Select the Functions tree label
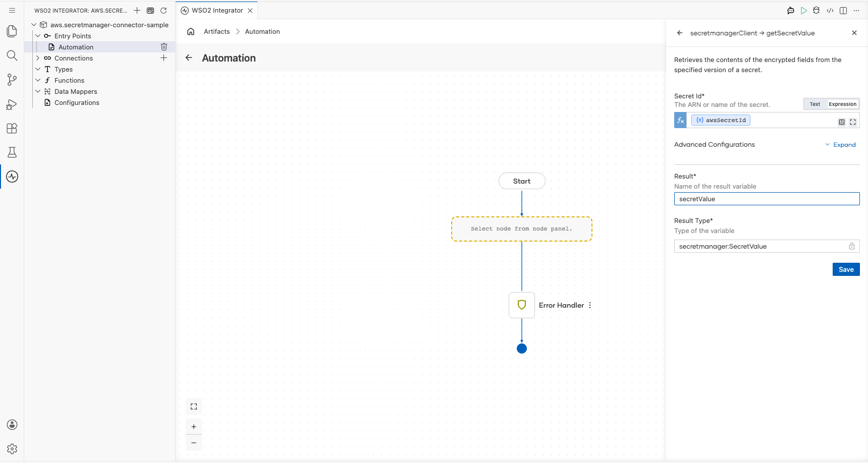868x463 pixels. [69, 80]
